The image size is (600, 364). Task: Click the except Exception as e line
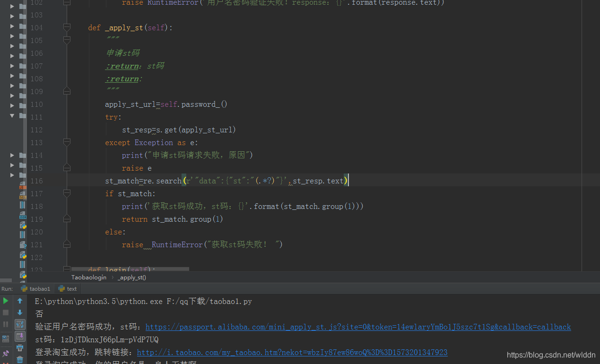click(x=151, y=142)
